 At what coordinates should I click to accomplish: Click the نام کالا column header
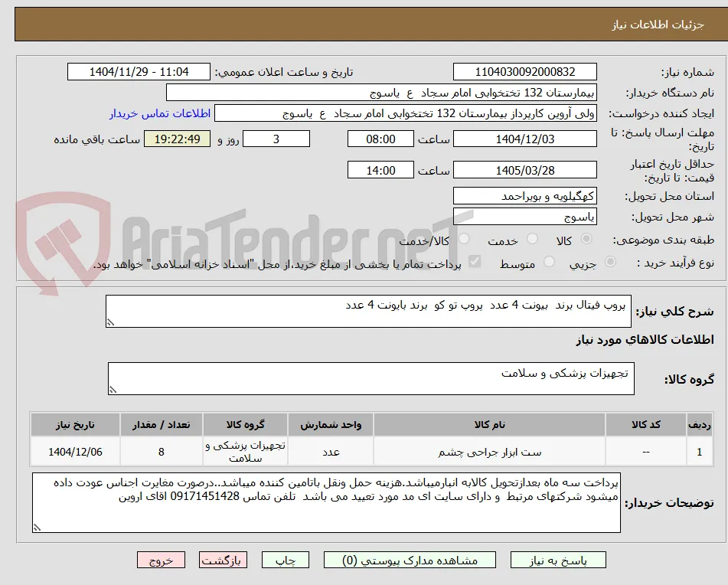[489, 425]
